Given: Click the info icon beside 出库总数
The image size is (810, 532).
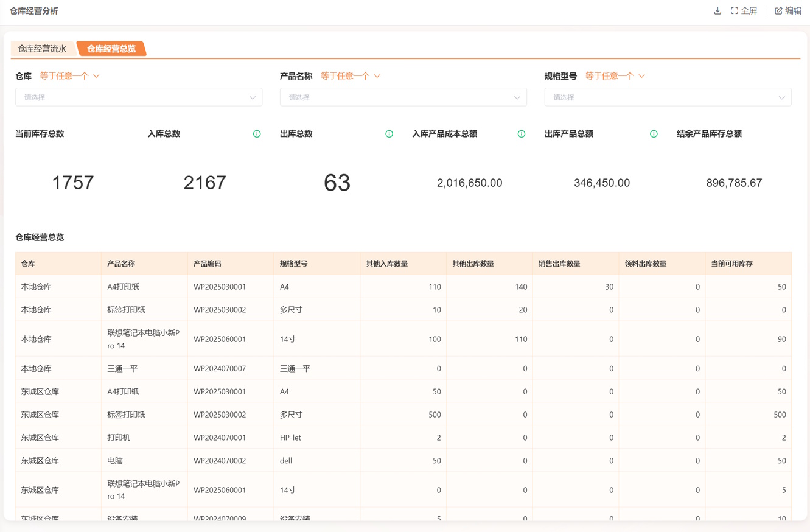Looking at the screenshot, I should (389, 134).
